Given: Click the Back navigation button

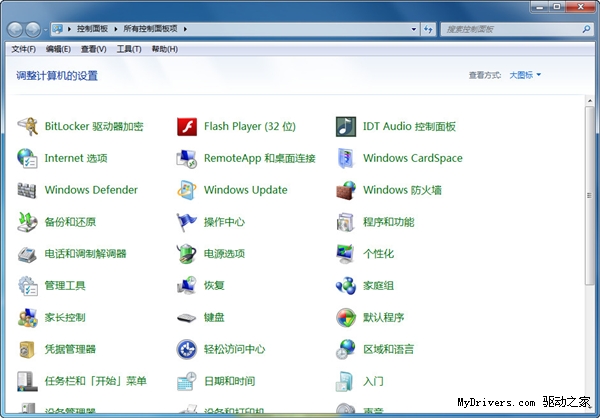Looking at the screenshot, I should [15, 29].
